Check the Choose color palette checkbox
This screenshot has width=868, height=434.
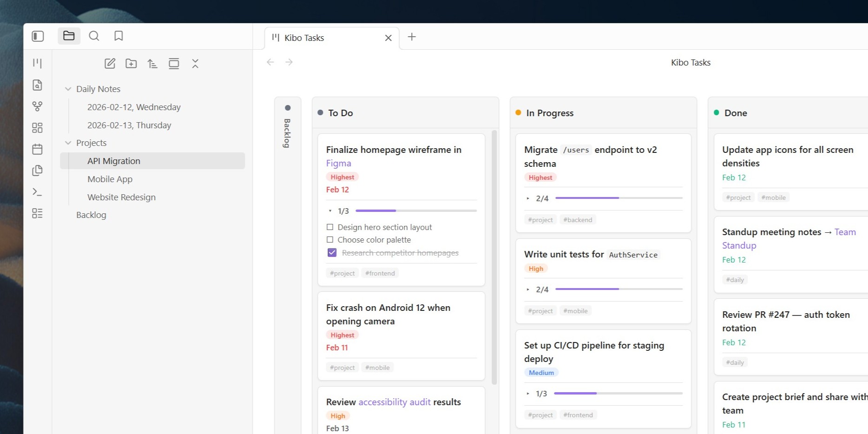click(x=330, y=240)
